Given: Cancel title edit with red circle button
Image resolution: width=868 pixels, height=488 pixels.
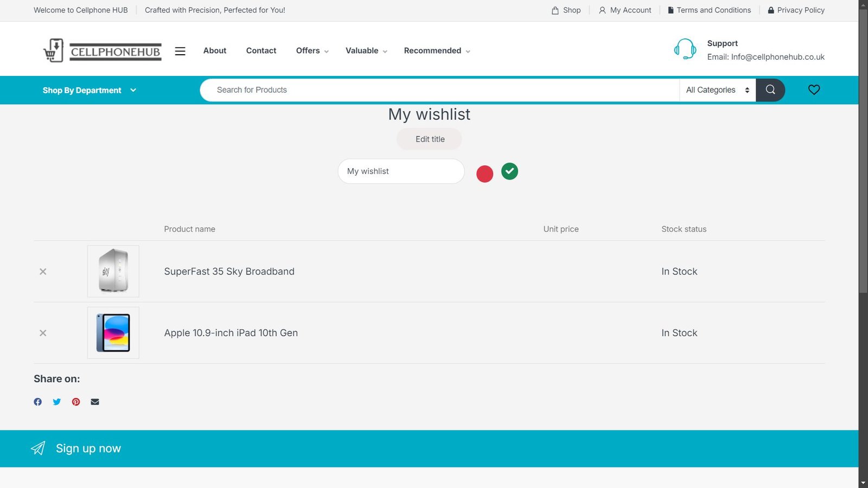Looking at the screenshot, I should [484, 174].
